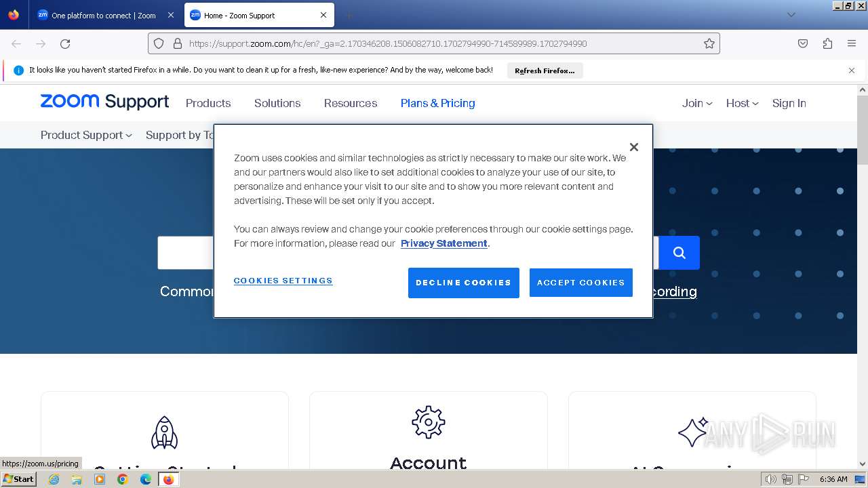This screenshot has height=488, width=868.
Task: Click the Getting Started rocket icon
Action: [164, 432]
